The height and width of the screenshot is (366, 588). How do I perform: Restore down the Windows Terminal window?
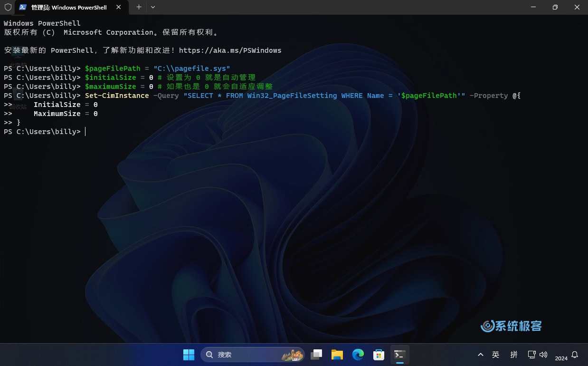[x=555, y=7]
